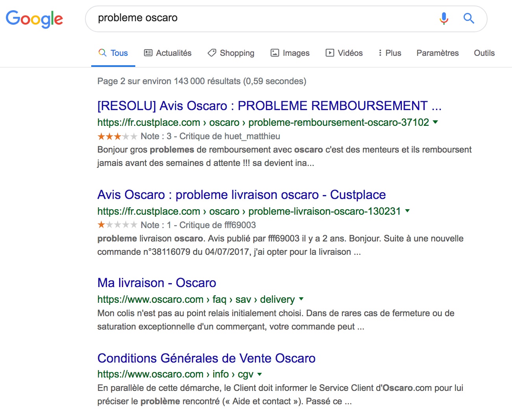The height and width of the screenshot is (420, 512).
Task: Open Avis Oscaro probleme livraison Custplace result
Action: pyautogui.click(x=241, y=195)
